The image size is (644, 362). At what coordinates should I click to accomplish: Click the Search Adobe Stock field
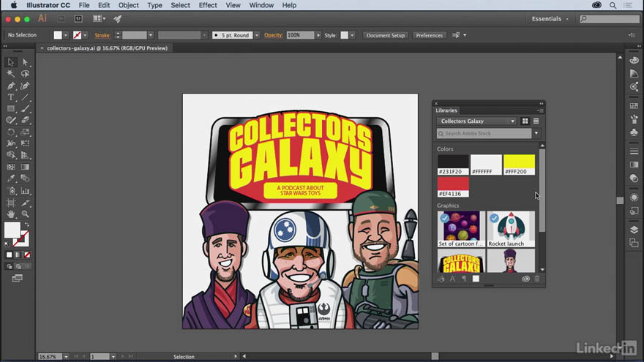coord(484,133)
